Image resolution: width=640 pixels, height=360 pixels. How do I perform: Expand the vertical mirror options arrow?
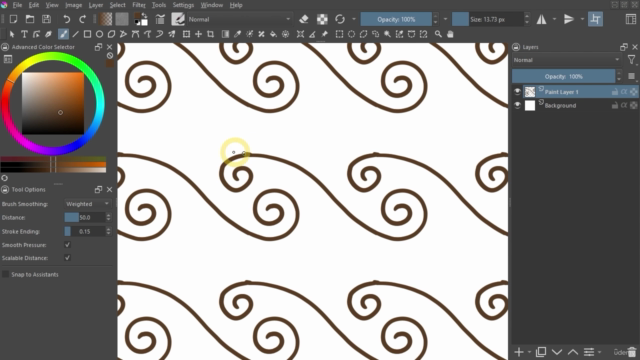coord(582,19)
